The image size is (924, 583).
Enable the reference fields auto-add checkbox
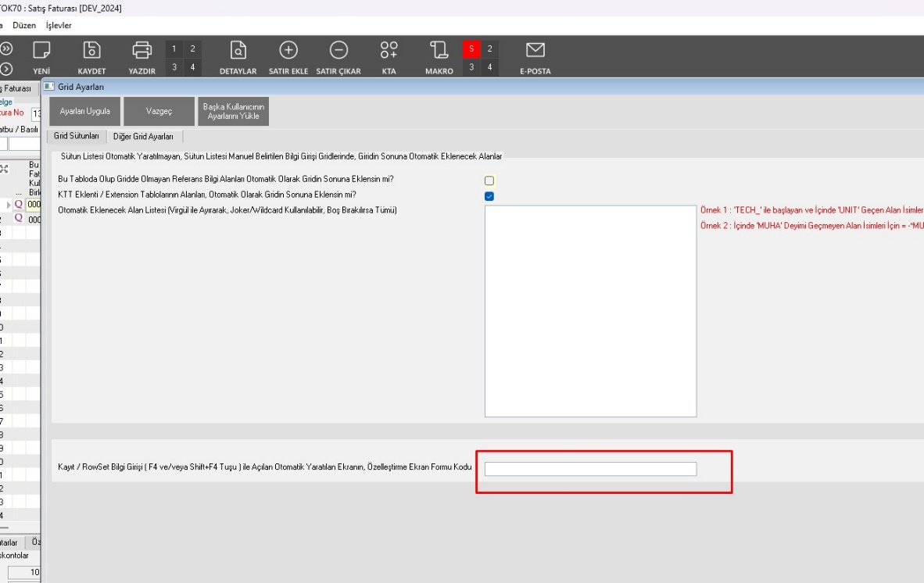489,181
